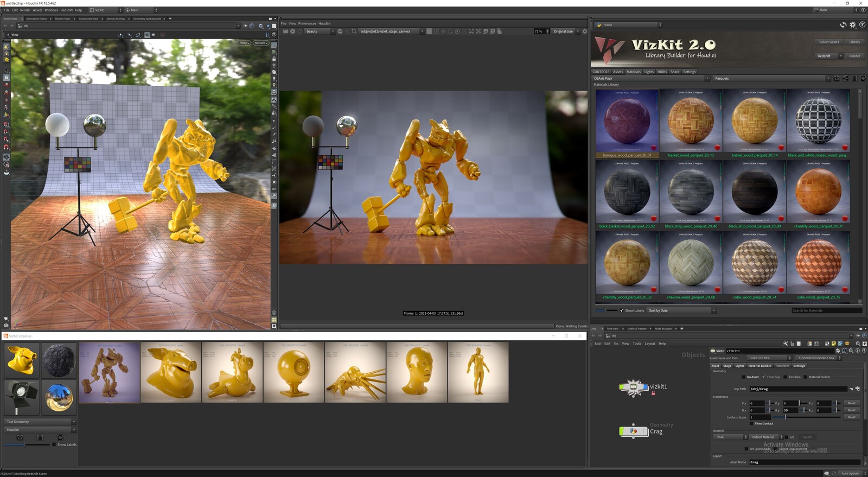Open VizKit panel gear settings
The width and height of the screenshot is (868, 477).
pyautogui.click(x=853, y=25)
